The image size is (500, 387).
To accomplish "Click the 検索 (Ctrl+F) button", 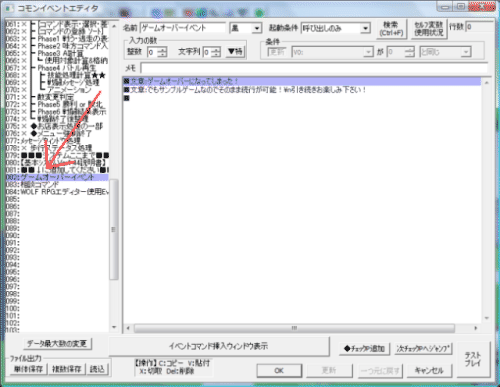I will pyautogui.click(x=391, y=29).
